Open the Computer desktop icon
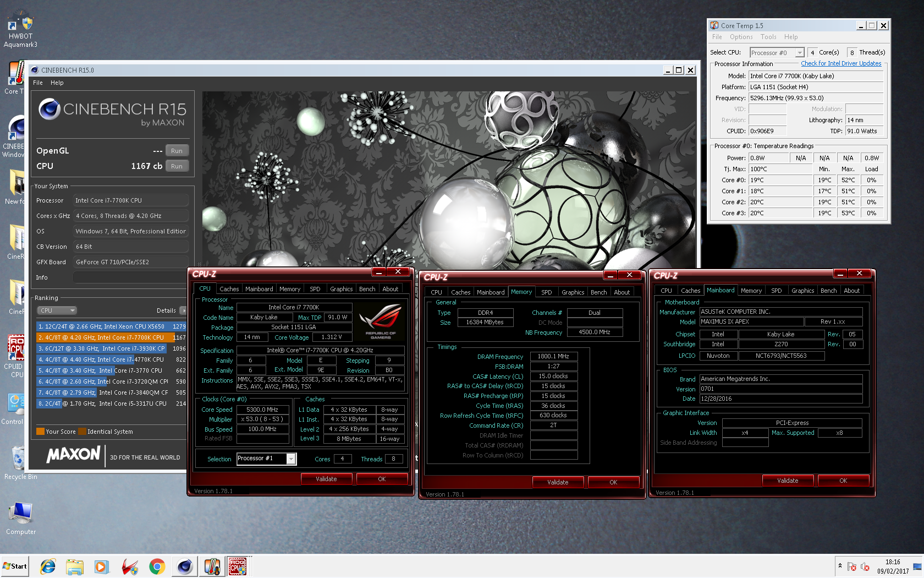924x578 pixels. coord(21,519)
